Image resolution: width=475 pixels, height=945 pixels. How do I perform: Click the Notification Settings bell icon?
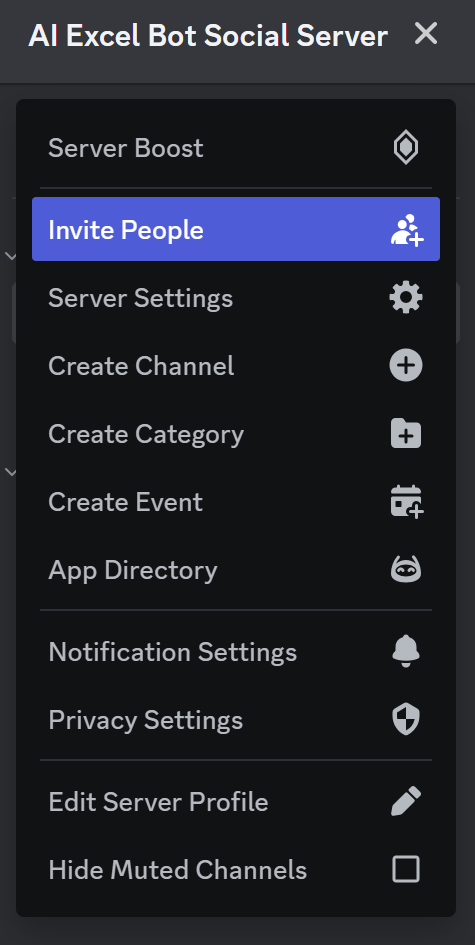coord(406,651)
